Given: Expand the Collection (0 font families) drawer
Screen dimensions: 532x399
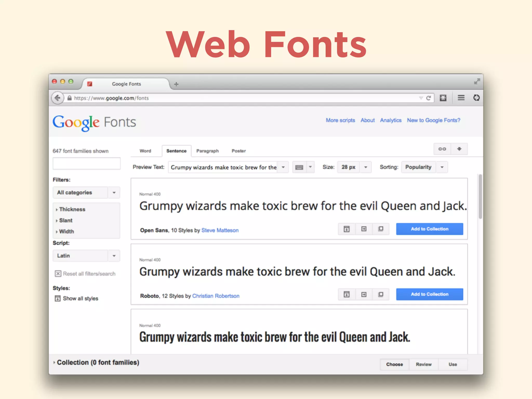Looking at the screenshot, I should [x=96, y=363].
